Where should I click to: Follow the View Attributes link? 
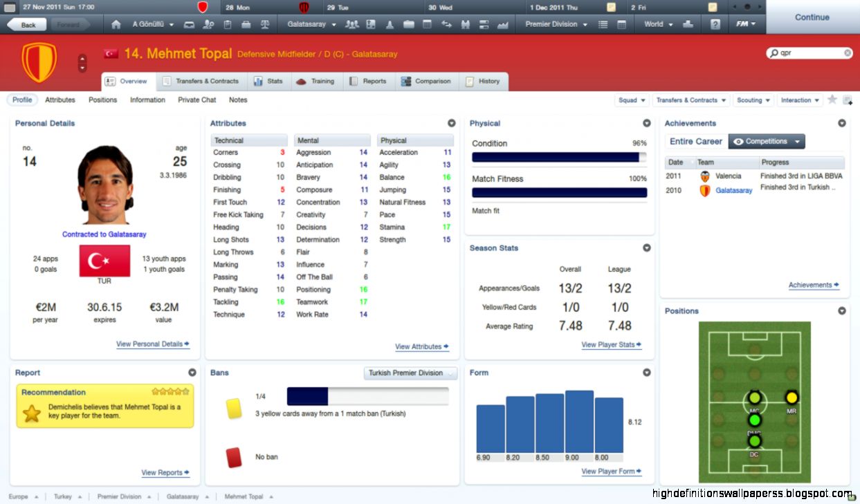pos(422,346)
